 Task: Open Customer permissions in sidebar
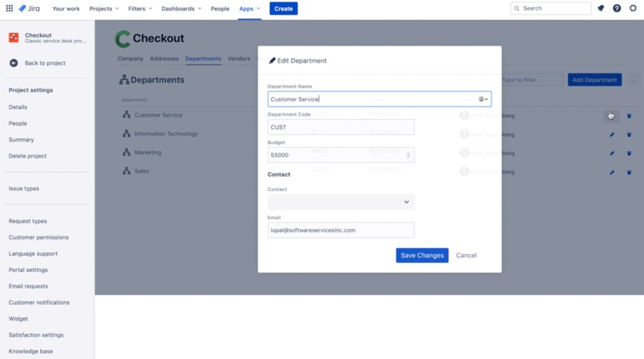tap(38, 237)
